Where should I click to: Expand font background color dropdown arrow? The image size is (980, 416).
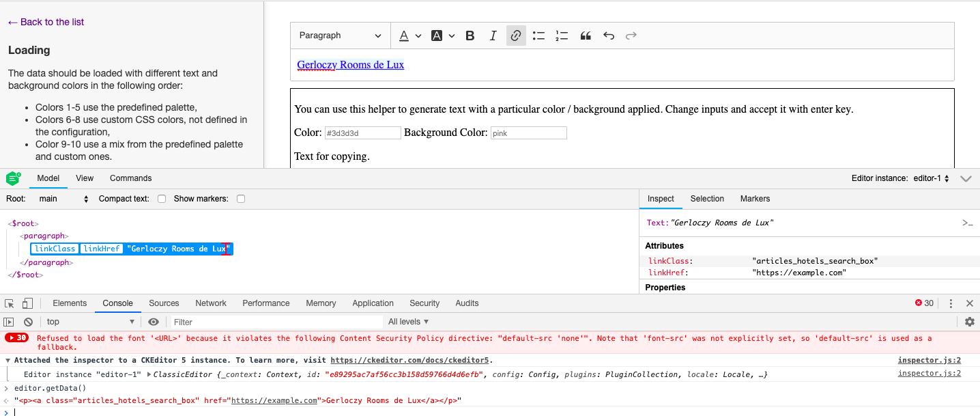(x=452, y=36)
